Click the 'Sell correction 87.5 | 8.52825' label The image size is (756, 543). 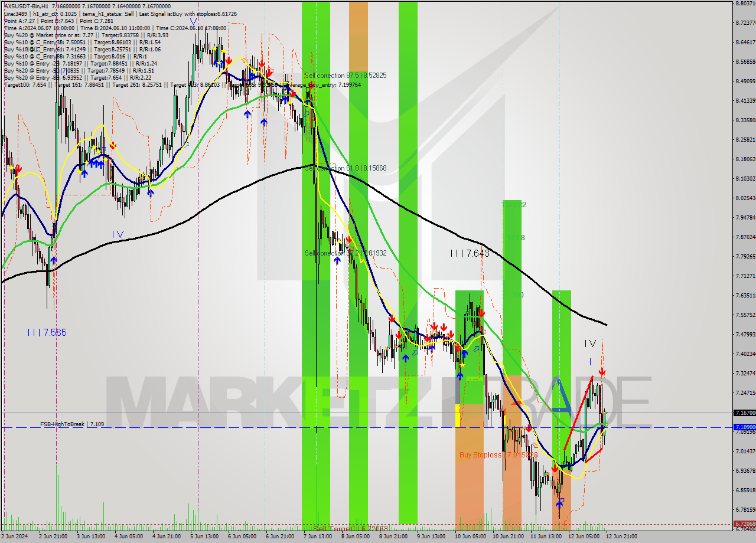tap(346, 76)
